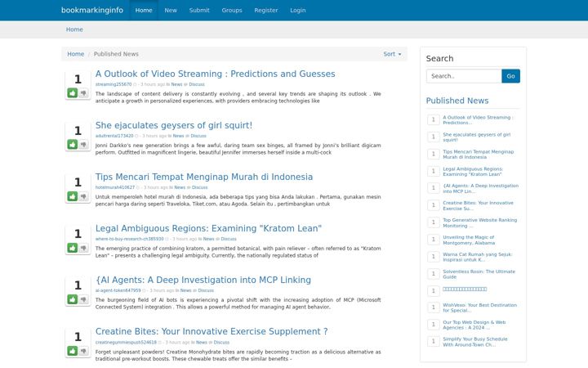Upvote the Video Streaming post
This screenshot has height=368, width=588.
click(73, 92)
